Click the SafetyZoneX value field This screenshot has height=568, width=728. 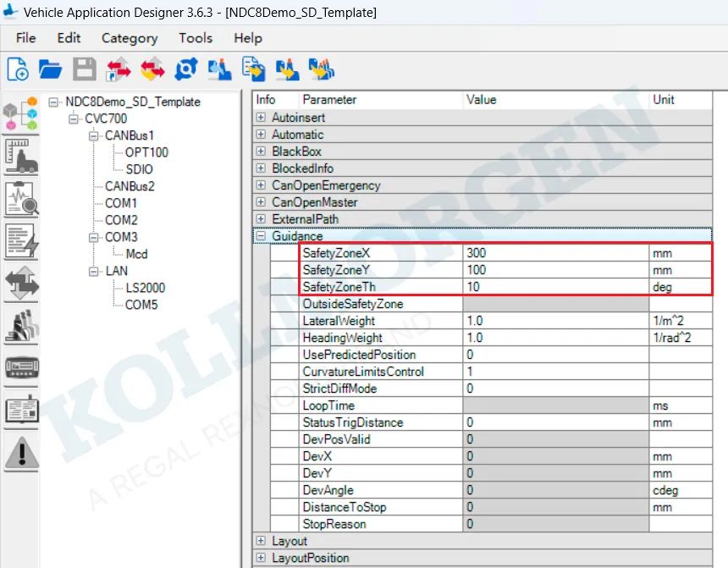click(x=554, y=253)
